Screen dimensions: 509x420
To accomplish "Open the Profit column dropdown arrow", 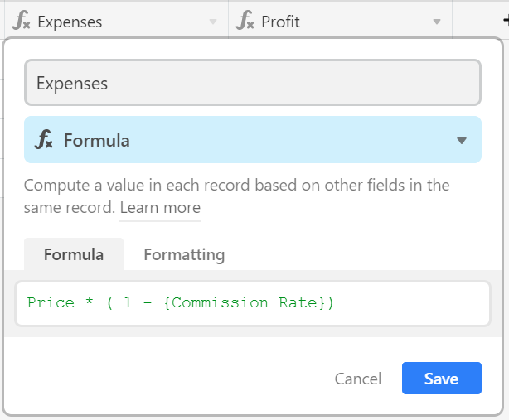I will tap(437, 22).
